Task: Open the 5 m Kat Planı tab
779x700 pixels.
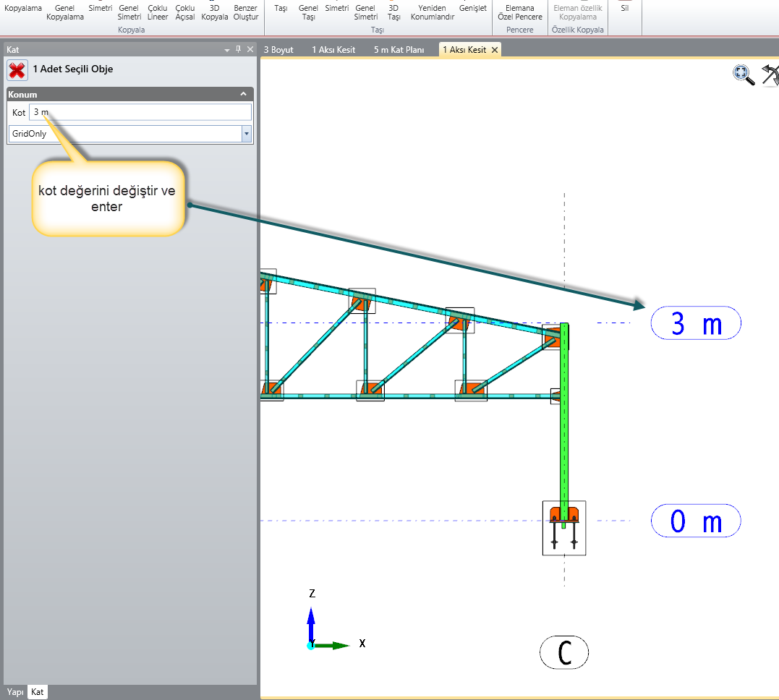Action: pos(399,50)
